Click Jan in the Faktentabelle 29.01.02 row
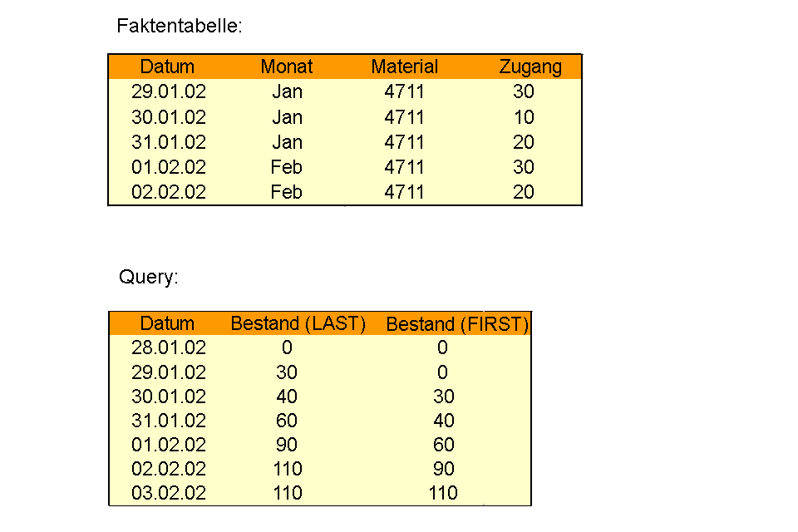798x532 pixels. (287, 92)
